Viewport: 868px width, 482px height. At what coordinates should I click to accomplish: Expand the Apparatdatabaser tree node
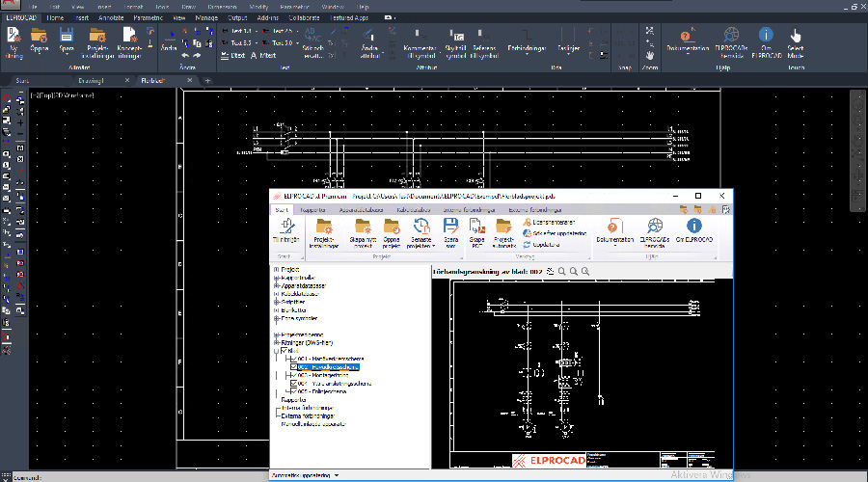[x=276, y=286]
